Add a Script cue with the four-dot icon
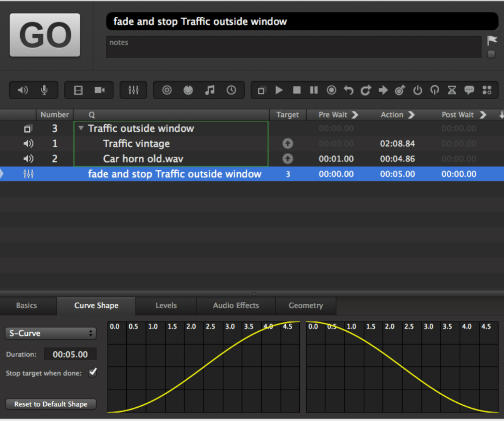 pos(487,90)
